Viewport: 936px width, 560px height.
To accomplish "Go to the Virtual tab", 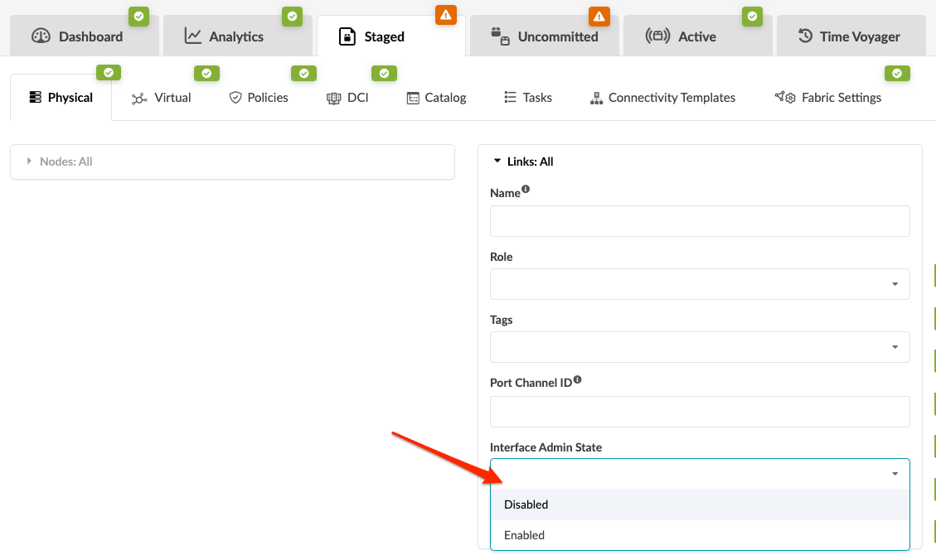I will [x=162, y=98].
